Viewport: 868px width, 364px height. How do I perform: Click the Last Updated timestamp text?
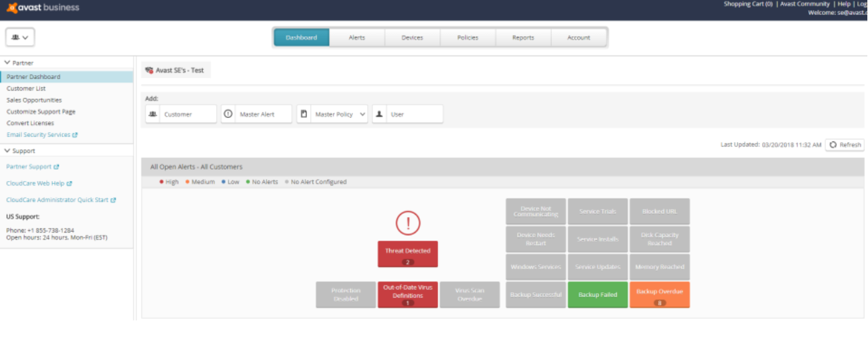[x=771, y=145]
